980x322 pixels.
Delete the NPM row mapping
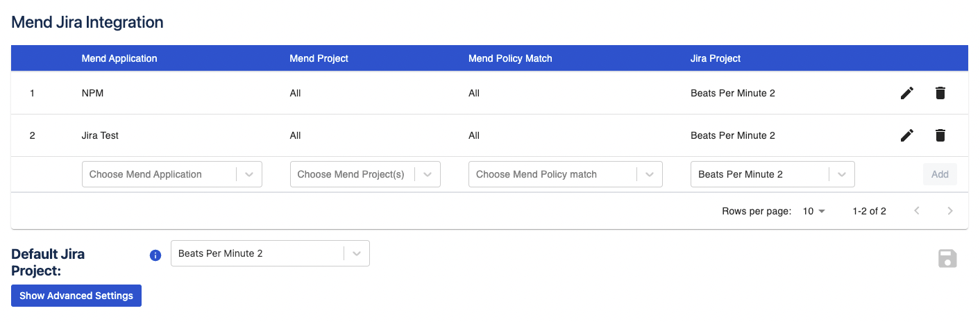[x=940, y=93]
